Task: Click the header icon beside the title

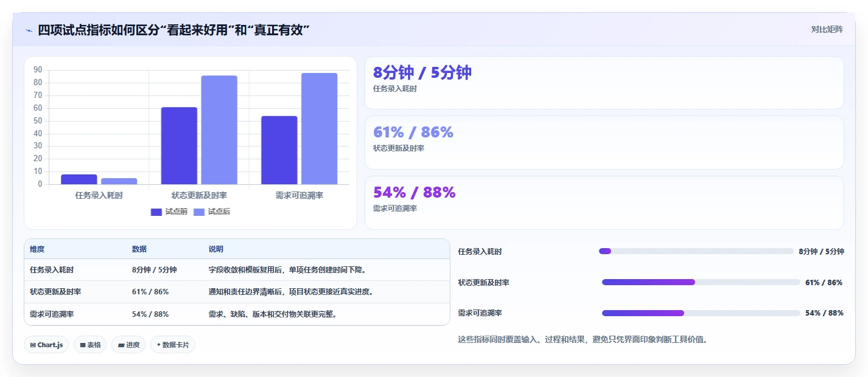Action: (x=29, y=30)
